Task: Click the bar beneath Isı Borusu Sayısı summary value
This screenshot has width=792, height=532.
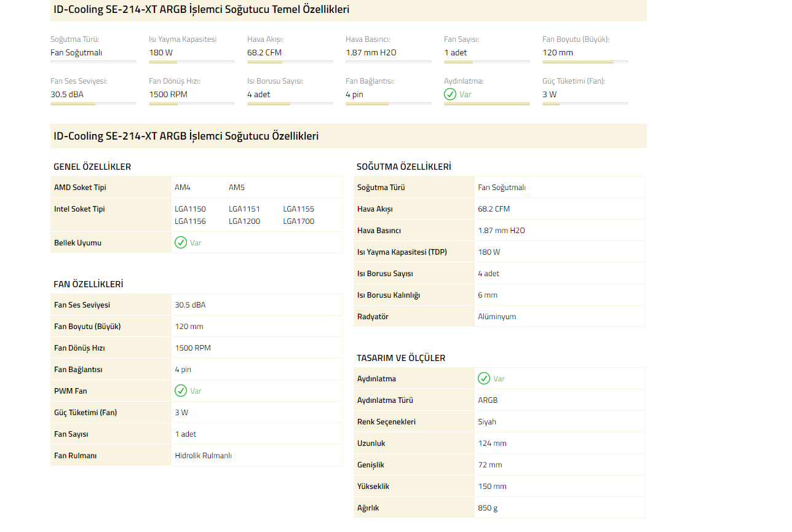Action: pos(290,103)
